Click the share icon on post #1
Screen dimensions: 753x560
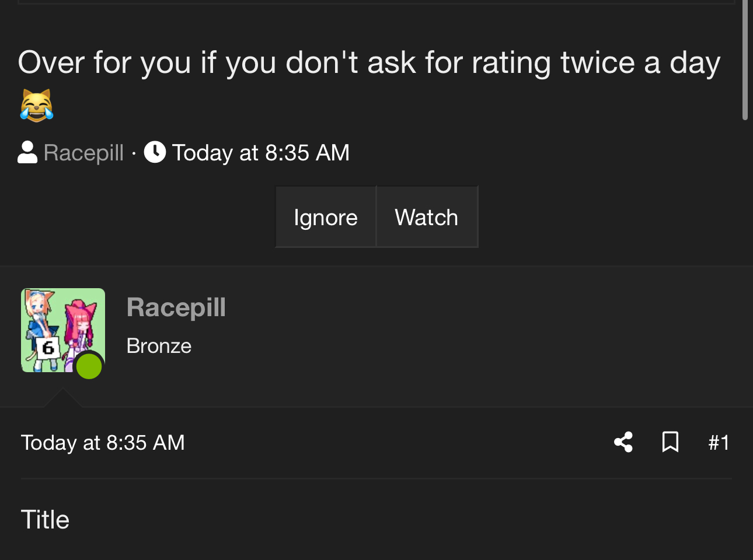623,442
